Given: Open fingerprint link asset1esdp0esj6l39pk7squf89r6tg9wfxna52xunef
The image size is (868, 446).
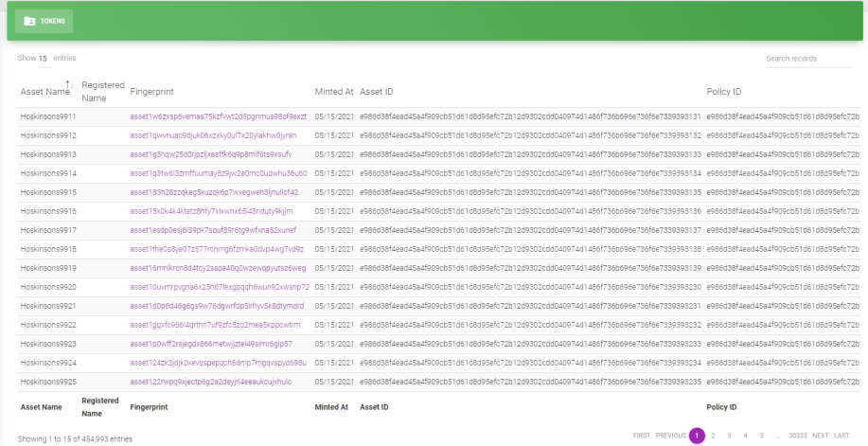Looking at the screenshot, I should pos(213,230).
